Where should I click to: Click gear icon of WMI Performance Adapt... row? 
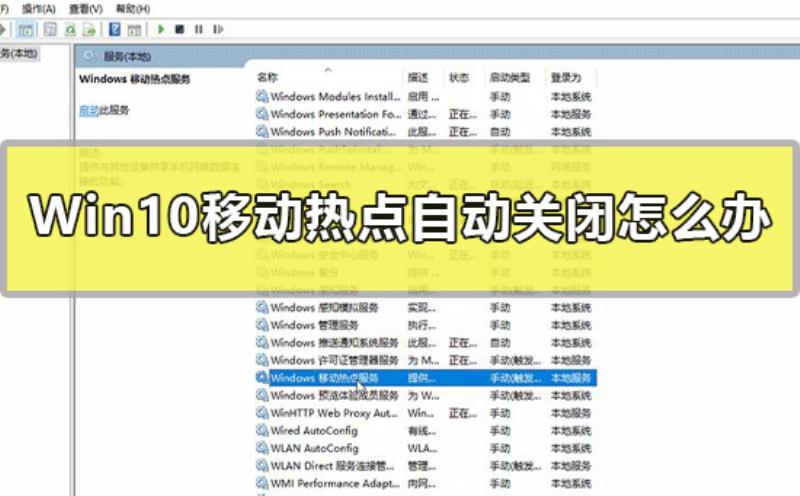(262, 483)
